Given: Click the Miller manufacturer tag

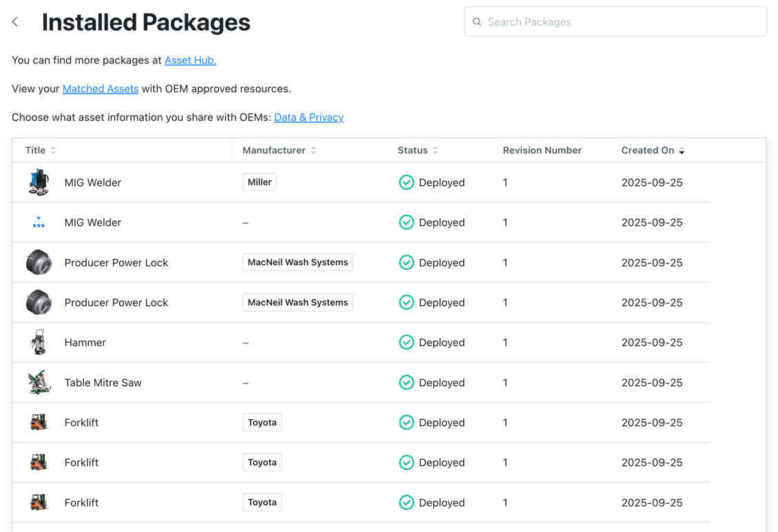Looking at the screenshot, I should click(x=260, y=182).
